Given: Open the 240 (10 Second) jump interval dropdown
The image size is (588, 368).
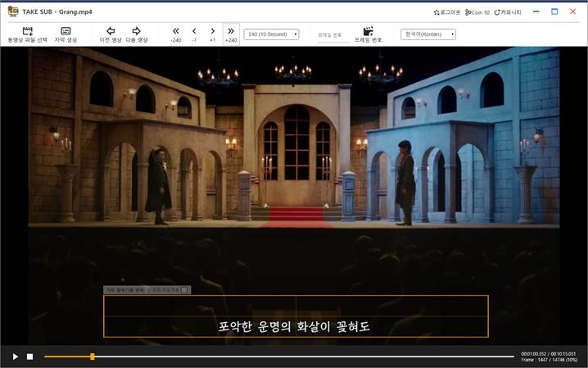Looking at the screenshot, I should (x=271, y=34).
